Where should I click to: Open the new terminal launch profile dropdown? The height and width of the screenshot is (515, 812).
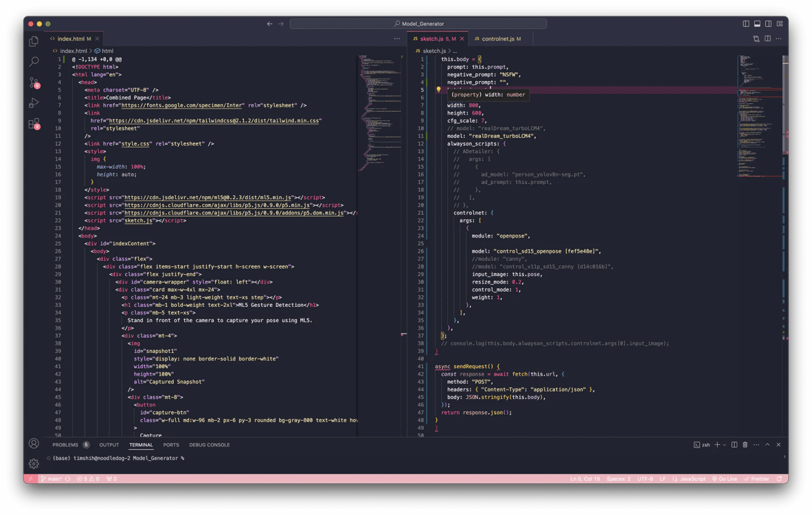(724, 445)
